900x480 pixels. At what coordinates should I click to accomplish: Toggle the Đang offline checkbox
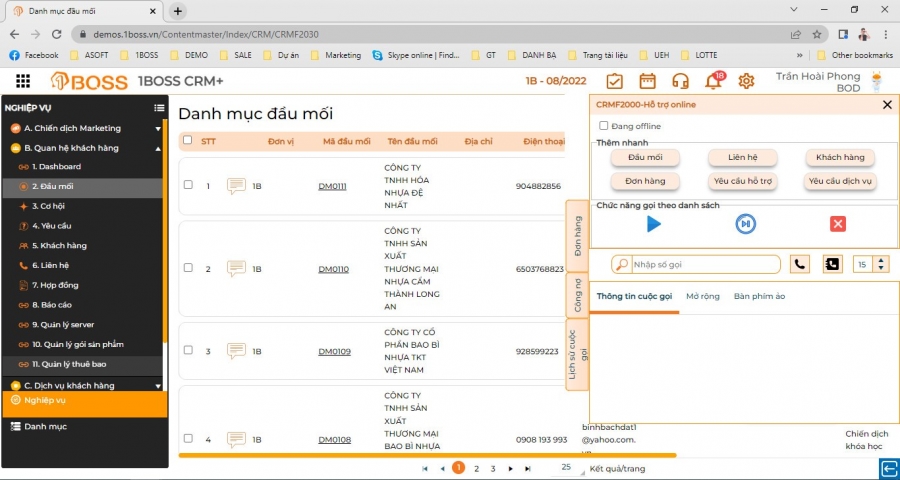pyautogui.click(x=603, y=125)
